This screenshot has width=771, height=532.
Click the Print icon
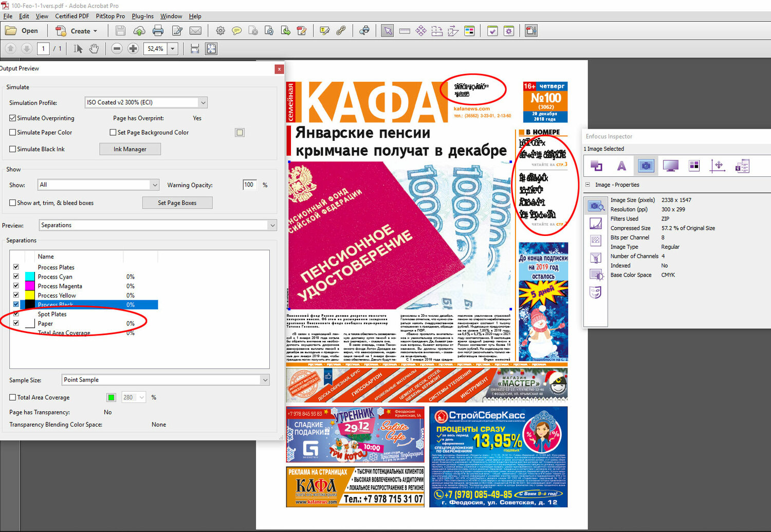coord(158,31)
